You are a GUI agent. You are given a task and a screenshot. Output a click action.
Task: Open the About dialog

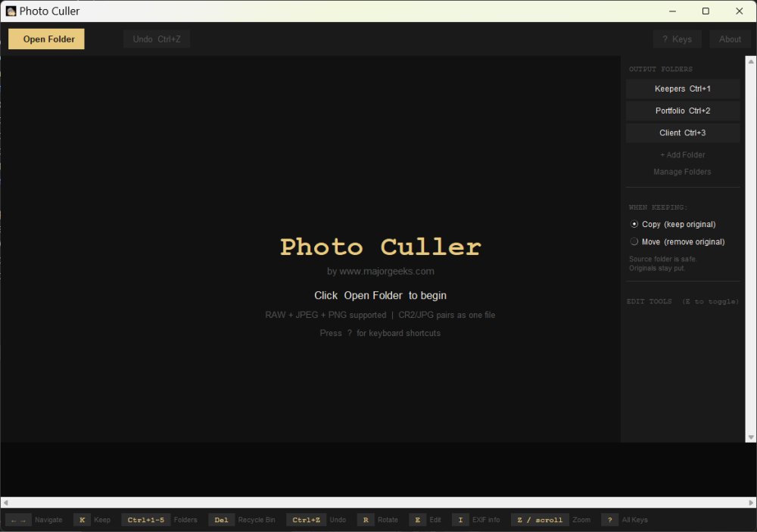point(730,39)
